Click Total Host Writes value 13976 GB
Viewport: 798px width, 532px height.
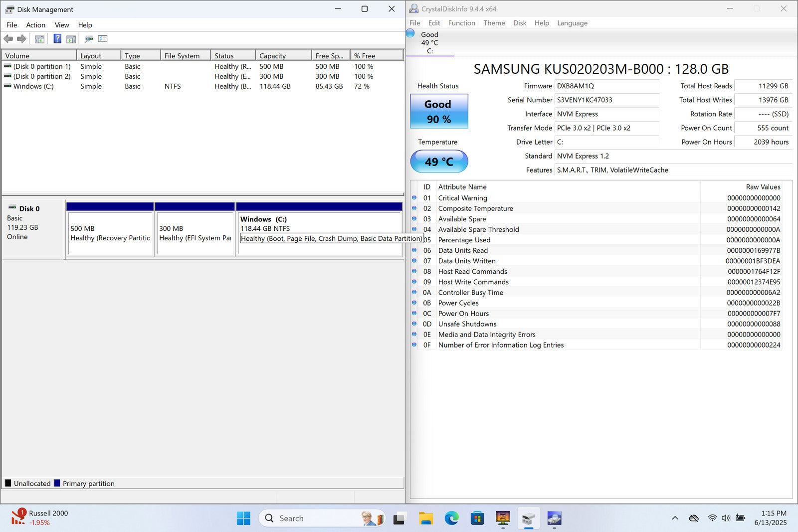(763, 100)
